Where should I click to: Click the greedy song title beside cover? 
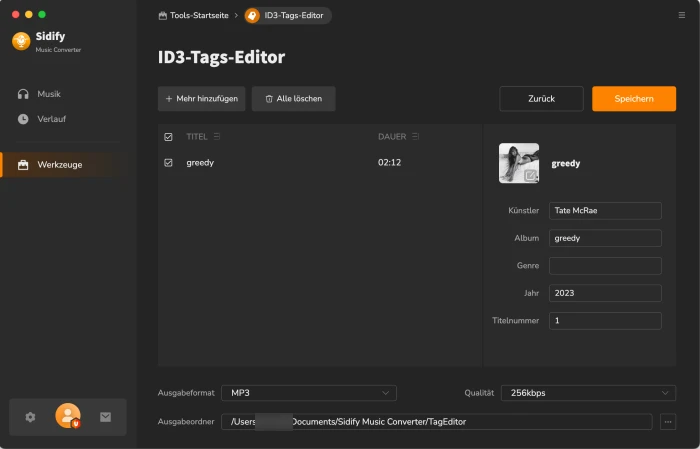tap(566, 163)
